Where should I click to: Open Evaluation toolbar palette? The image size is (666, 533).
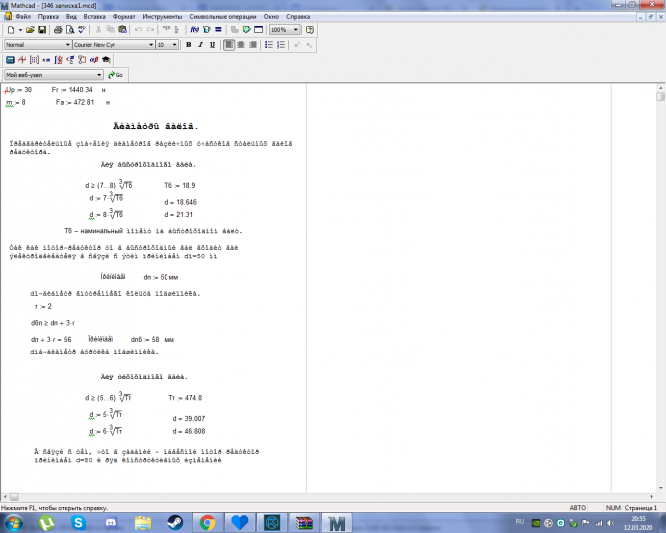pyautogui.click(x=46, y=60)
